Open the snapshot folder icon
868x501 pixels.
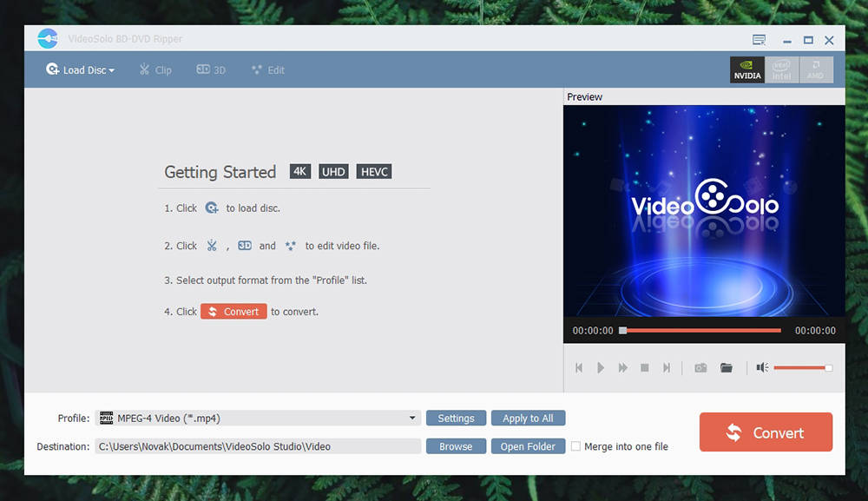(727, 367)
